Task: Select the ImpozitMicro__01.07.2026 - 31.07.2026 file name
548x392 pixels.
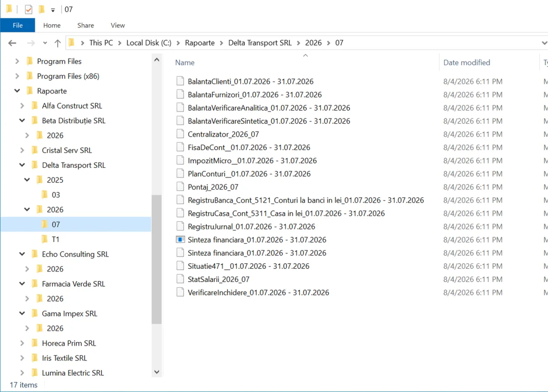Action: 252,161
